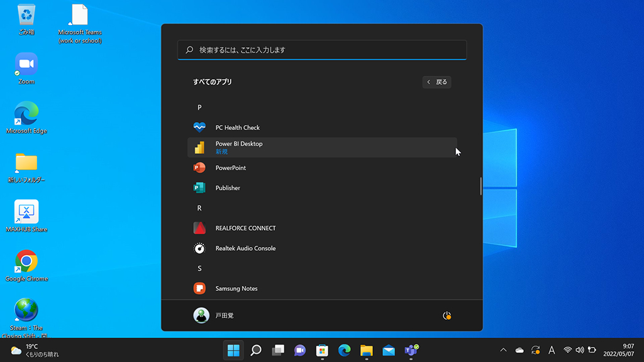Open File Explorer from the taskbar

tap(367, 350)
